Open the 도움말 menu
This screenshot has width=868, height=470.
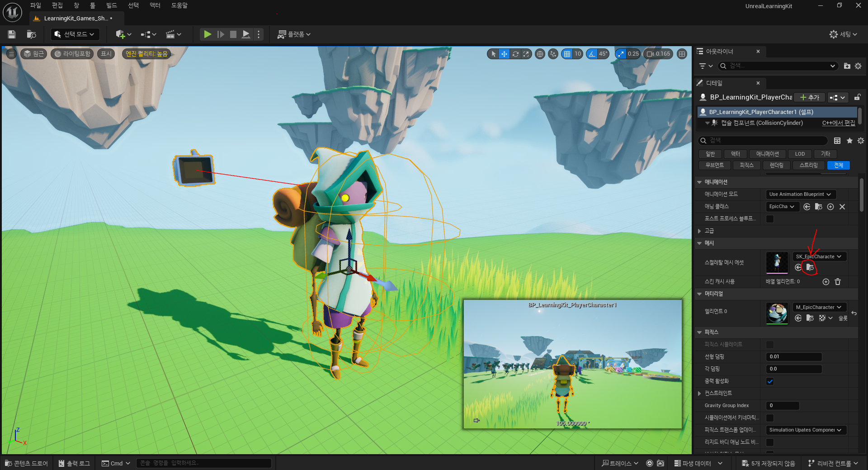click(179, 5)
